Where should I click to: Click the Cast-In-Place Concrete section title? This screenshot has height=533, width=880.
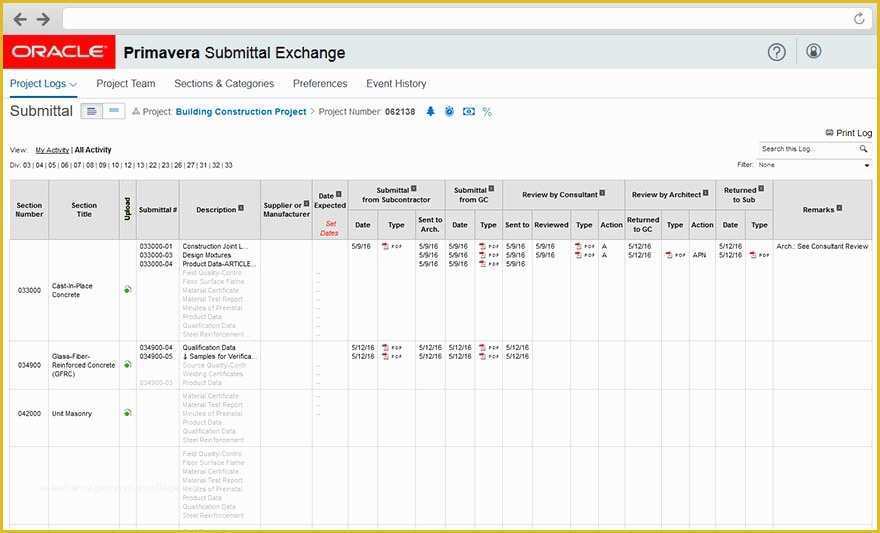72,290
